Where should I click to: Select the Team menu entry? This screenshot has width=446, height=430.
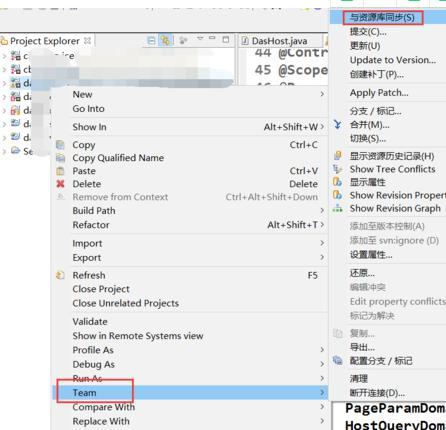tap(190, 393)
